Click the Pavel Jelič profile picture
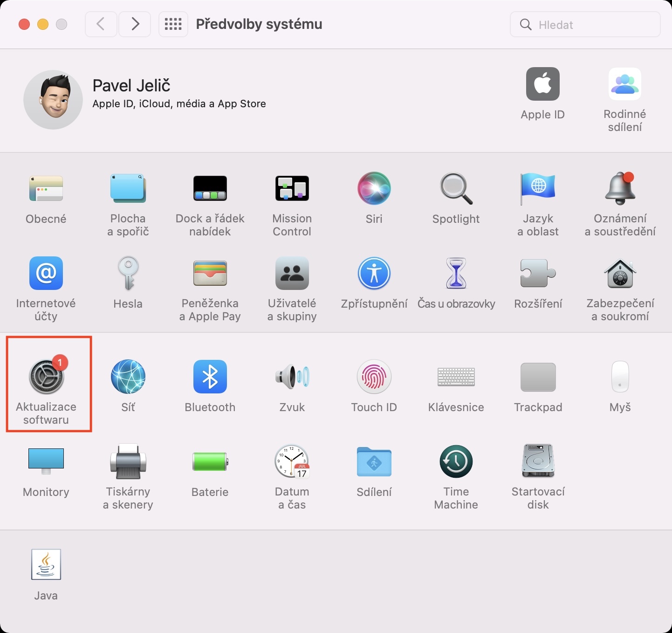 (53, 100)
